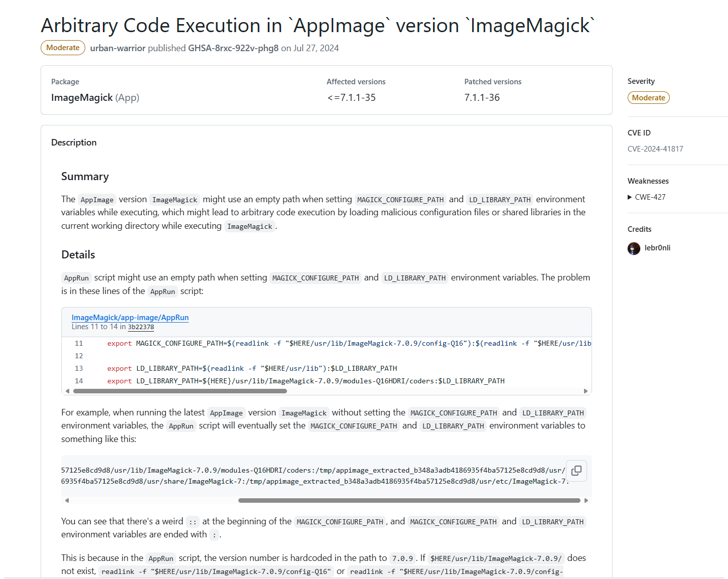Viewport: 728px width, 579px height.
Task: Select GHSA-8rxc-922v-phg8 advisory ID
Action: [x=233, y=48]
